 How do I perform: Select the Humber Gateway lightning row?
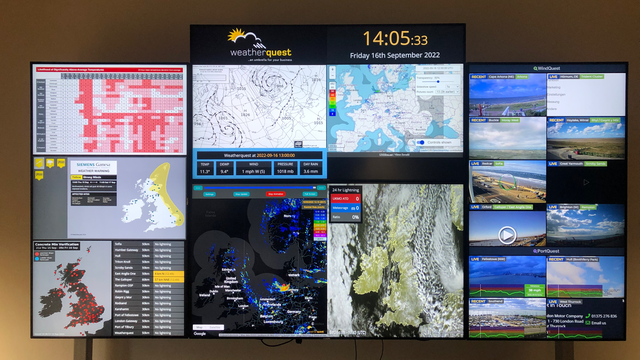click(x=149, y=250)
